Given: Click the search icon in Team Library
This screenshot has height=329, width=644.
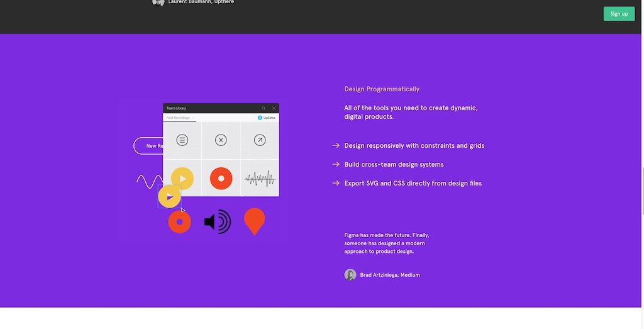Looking at the screenshot, I should (x=264, y=108).
